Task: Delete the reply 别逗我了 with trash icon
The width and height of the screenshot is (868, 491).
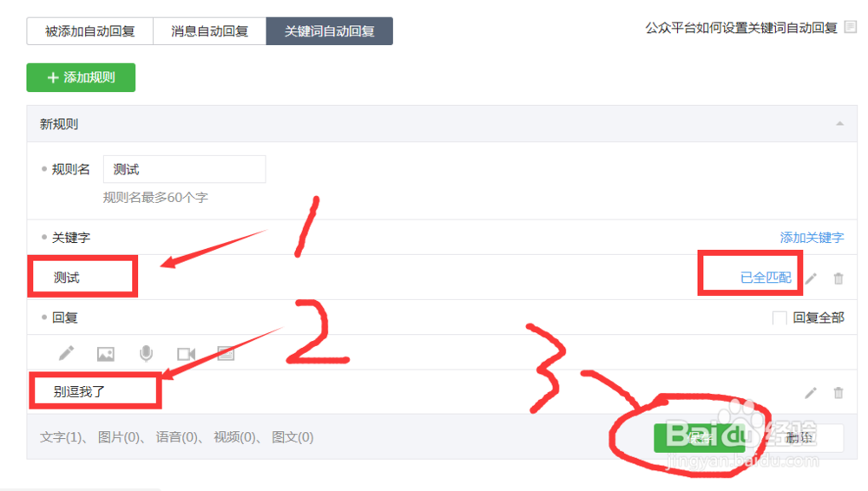Action: tap(838, 393)
